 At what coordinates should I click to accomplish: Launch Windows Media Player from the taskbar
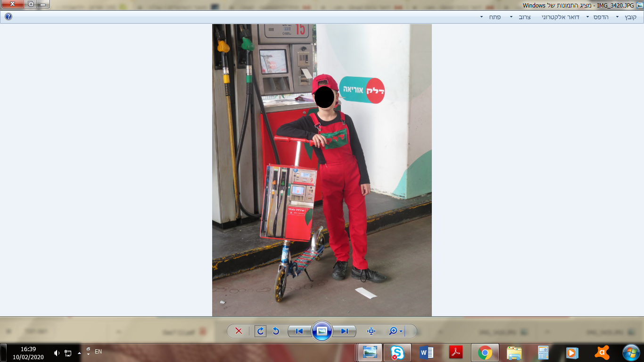point(572,353)
